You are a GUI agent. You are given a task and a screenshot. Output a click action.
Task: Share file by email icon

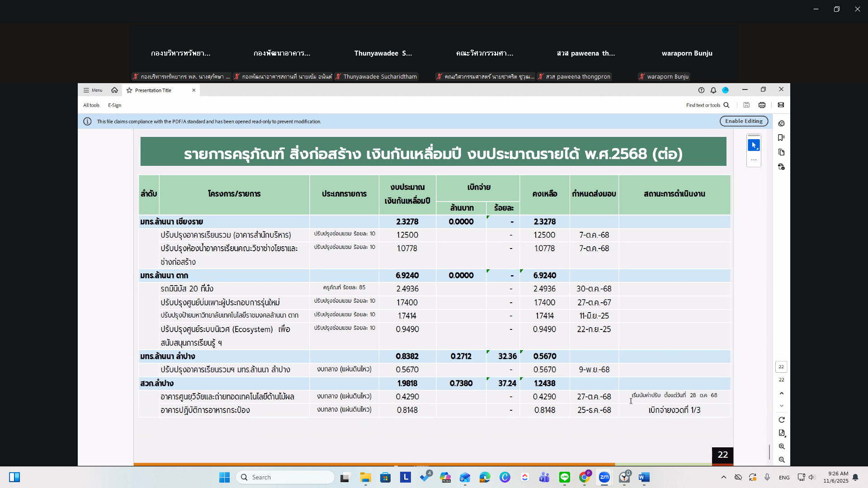coord(781,105)
